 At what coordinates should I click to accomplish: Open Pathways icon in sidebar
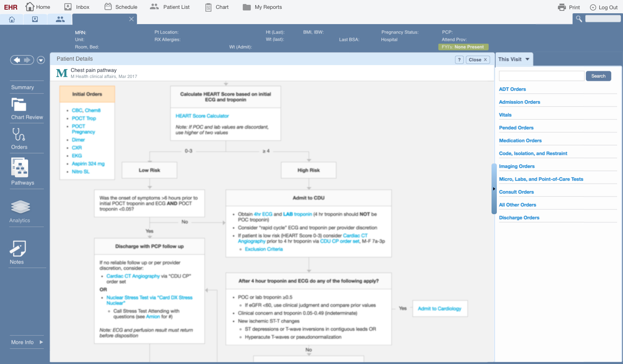tap(20, 168)
